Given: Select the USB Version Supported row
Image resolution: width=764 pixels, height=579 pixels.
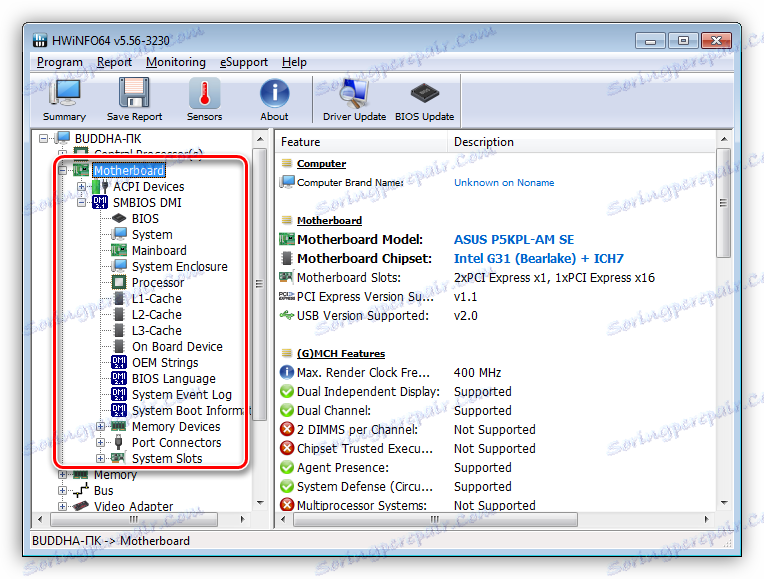Looking at the screenshot, I should tap(496, 315).
